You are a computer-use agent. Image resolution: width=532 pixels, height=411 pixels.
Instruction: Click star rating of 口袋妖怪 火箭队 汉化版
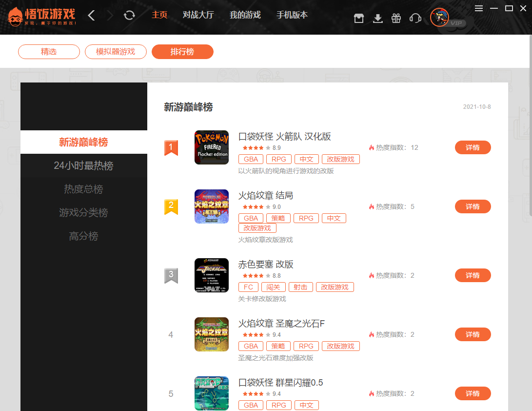(256, 148)
